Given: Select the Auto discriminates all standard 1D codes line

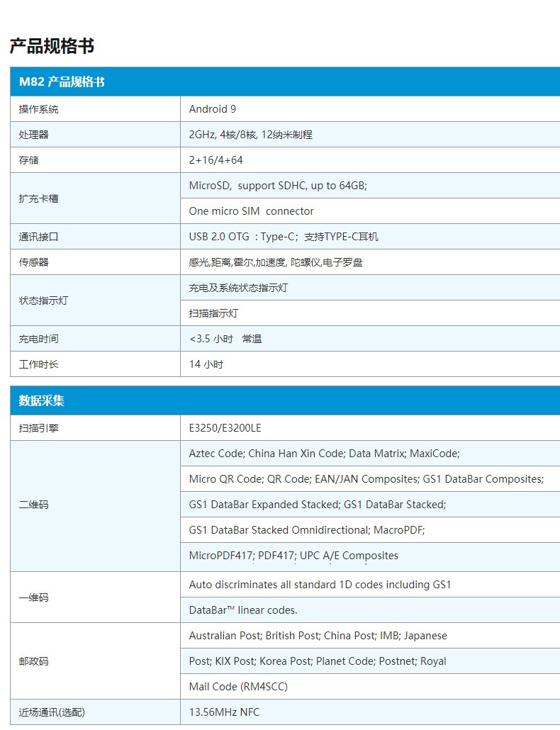Looking at the screenshot, I should pyautogui.click(x=320, y=584).
